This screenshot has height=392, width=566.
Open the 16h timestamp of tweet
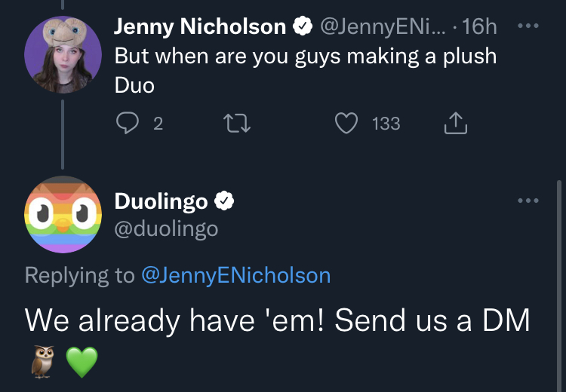point(479,26)
